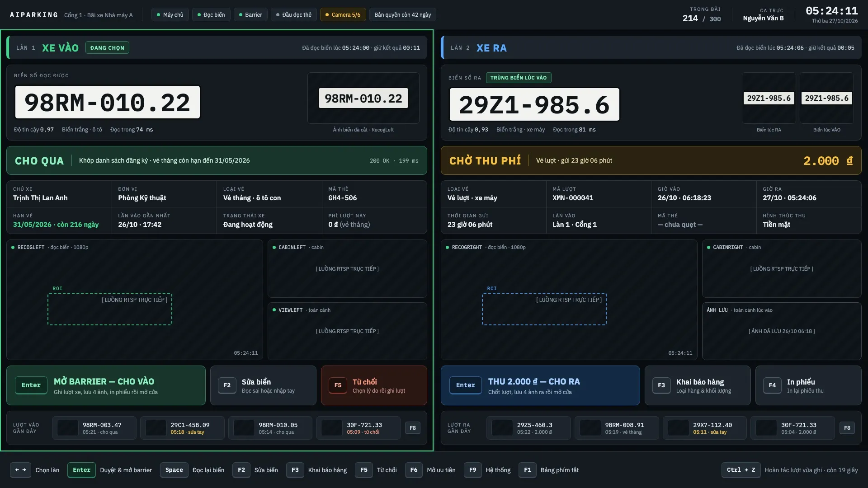This screenshot has height=488, width=868.
Task: Open the Ảnh lưu saved entry image
Action: tap(782, 331)
